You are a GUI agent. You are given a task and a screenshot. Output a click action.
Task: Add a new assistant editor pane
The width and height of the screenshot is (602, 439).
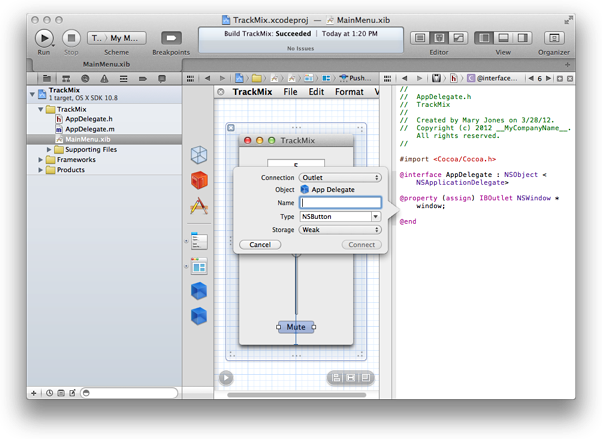tap(560, 78)
